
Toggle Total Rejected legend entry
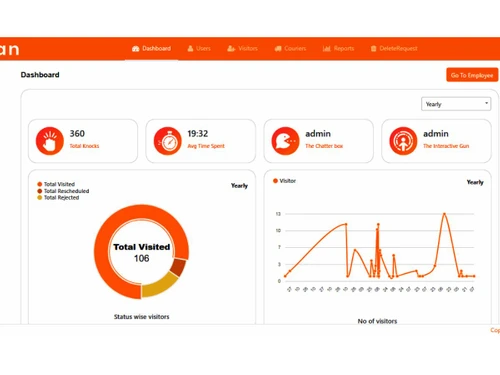click(58, 198)
